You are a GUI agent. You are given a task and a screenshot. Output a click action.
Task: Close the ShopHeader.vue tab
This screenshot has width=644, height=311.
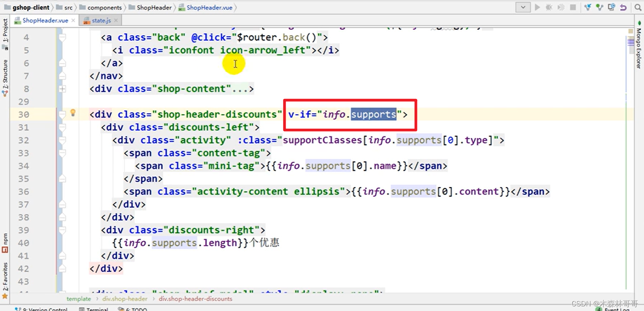pos(73,20)
